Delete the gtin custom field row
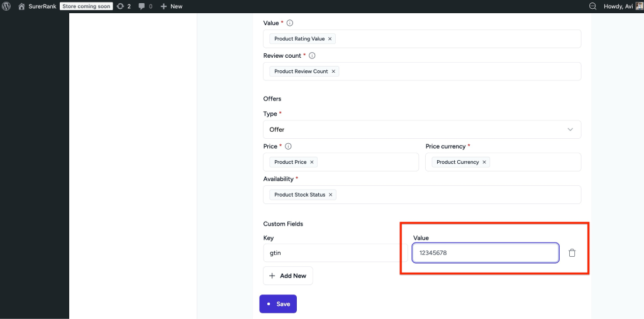 click(572, 253)
